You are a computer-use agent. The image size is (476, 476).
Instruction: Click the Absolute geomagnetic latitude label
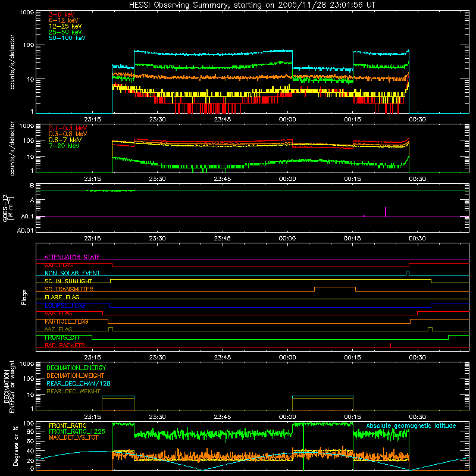click(x=411, y=425)
